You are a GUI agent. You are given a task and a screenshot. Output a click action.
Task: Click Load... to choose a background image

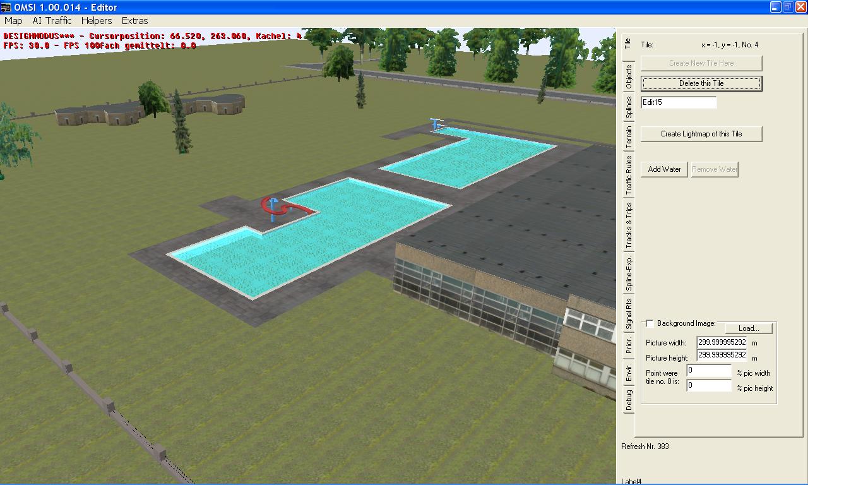[x=748, y=328]
